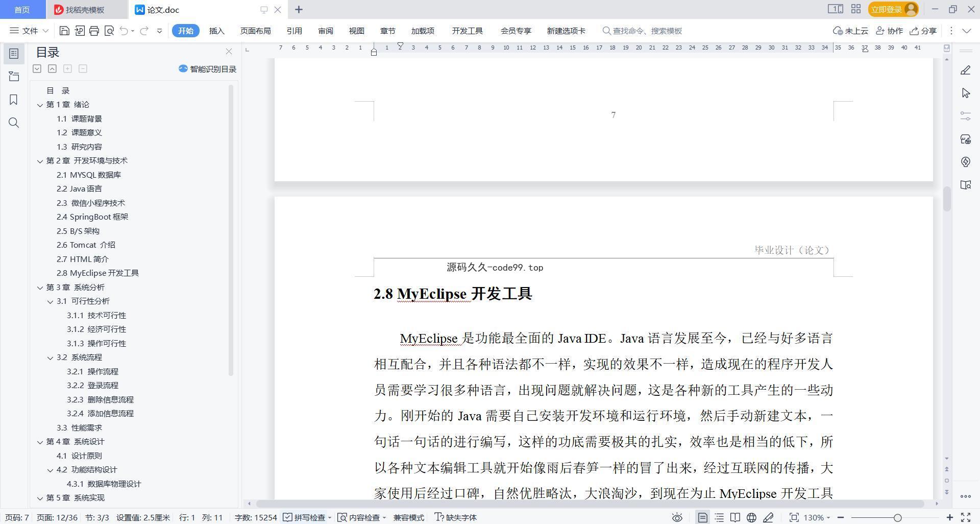The image size is (980, 524).
Task: Open the search sidebar icon
Action: tap(14, 123)
